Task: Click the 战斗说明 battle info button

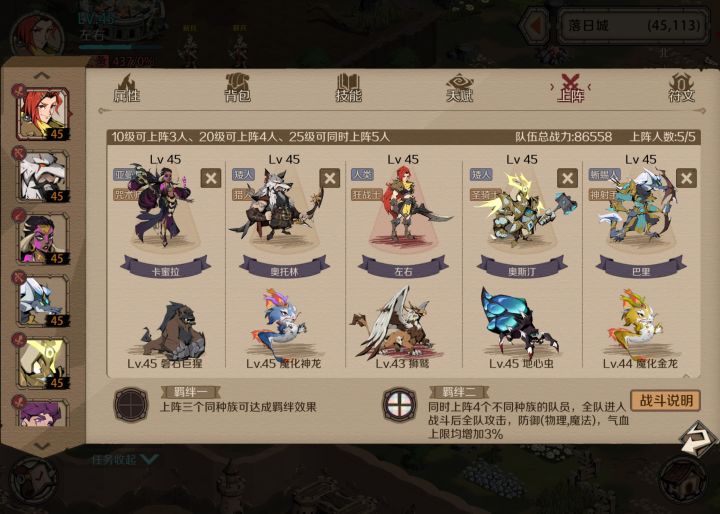Action: coord(666,401)
